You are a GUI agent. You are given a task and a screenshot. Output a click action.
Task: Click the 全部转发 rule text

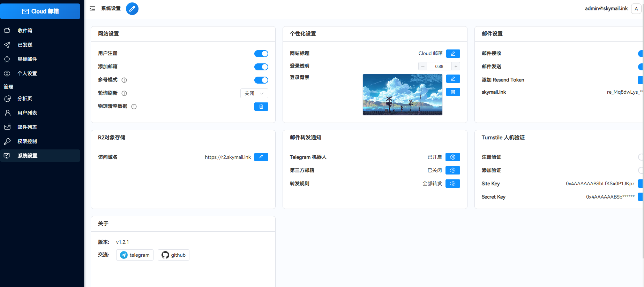432,184
